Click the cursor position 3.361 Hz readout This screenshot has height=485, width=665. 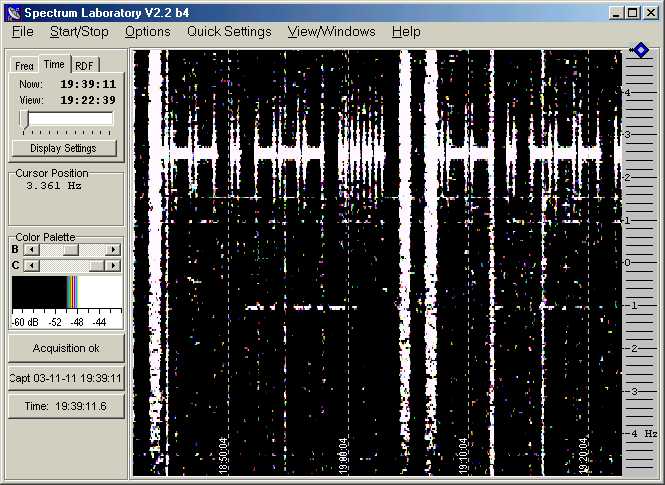coord(54,186)
